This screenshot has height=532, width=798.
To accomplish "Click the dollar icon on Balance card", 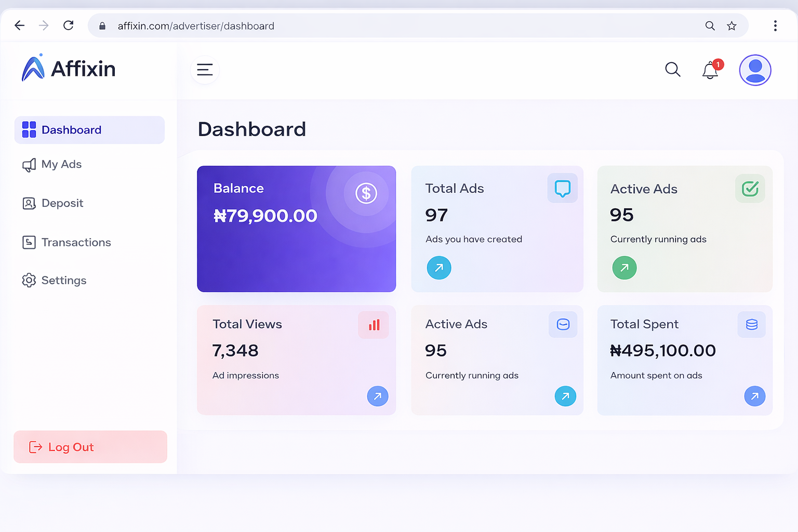I will point(366,194).
